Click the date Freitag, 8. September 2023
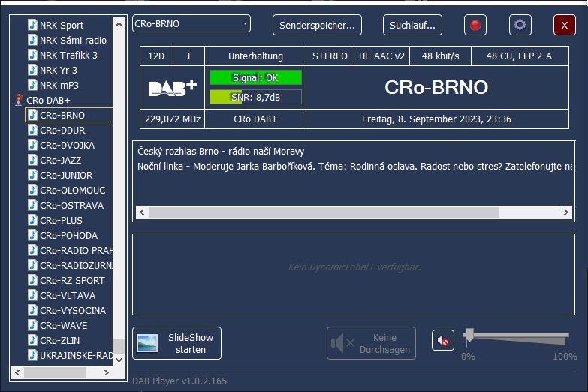This screenshot has height=392, width=588. [421, 119]
